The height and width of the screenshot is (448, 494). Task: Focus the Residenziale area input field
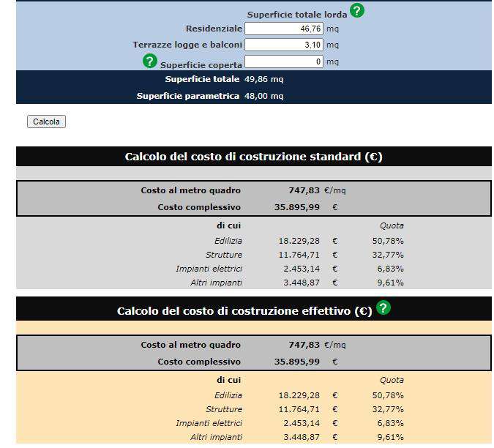pyautogui.click(x=284, y=29)
